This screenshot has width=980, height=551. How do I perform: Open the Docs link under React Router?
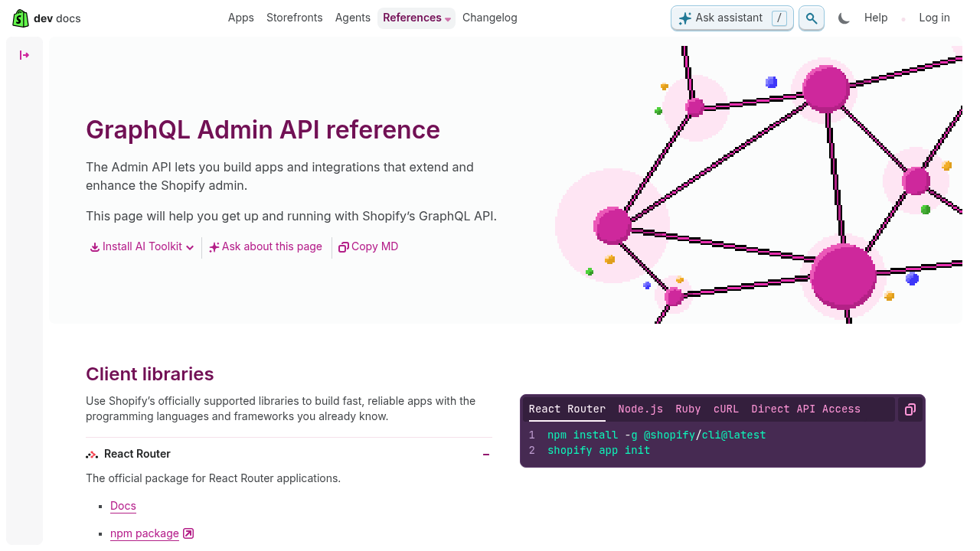point(123,506)
